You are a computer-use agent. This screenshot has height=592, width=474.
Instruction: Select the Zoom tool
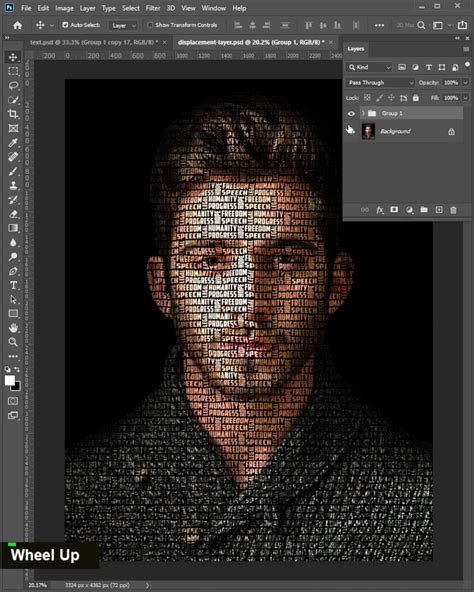point(13,342)
